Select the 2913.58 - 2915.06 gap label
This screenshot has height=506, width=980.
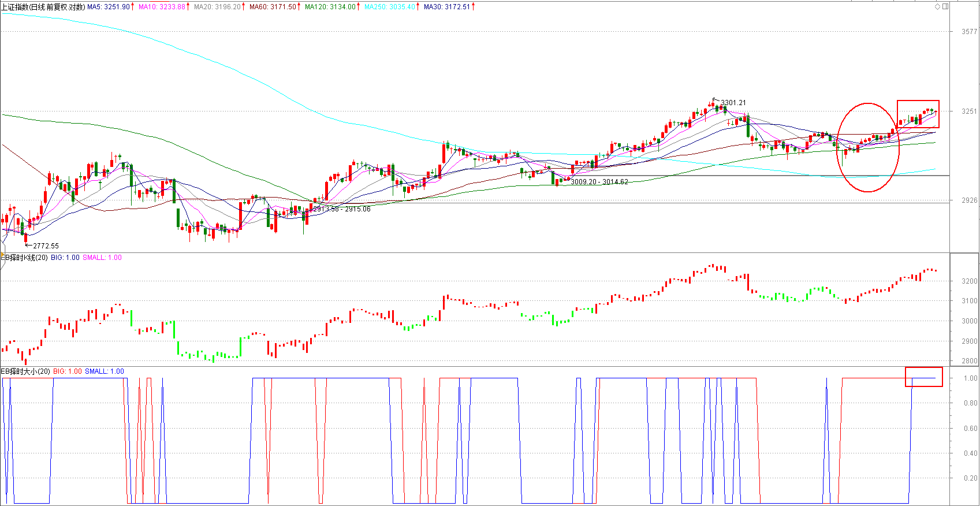tap(342, 209)
